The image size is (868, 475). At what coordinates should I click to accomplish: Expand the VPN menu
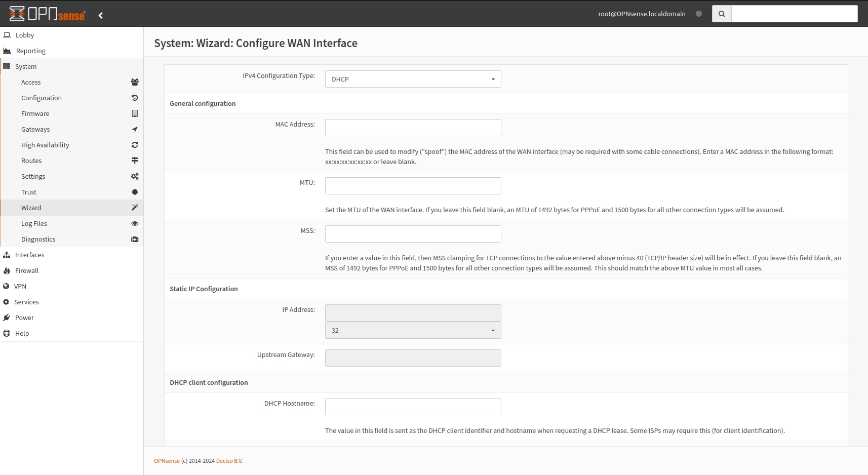click(71, 286)
